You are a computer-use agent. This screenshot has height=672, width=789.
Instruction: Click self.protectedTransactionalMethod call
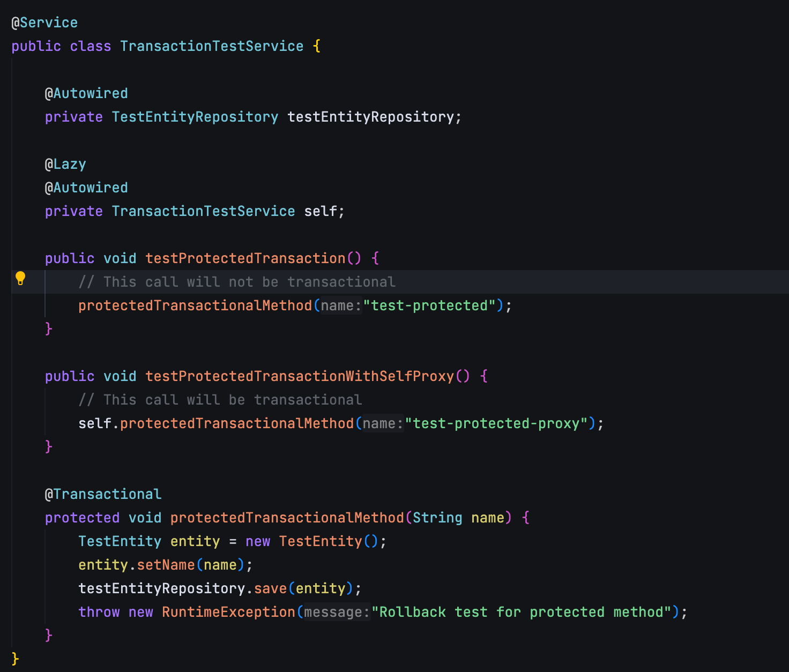(216, 423)
